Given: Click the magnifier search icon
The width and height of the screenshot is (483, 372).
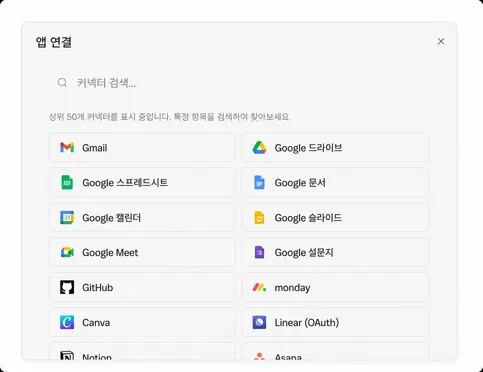Looking at the screenshot, I should click(x=62, y=83).
